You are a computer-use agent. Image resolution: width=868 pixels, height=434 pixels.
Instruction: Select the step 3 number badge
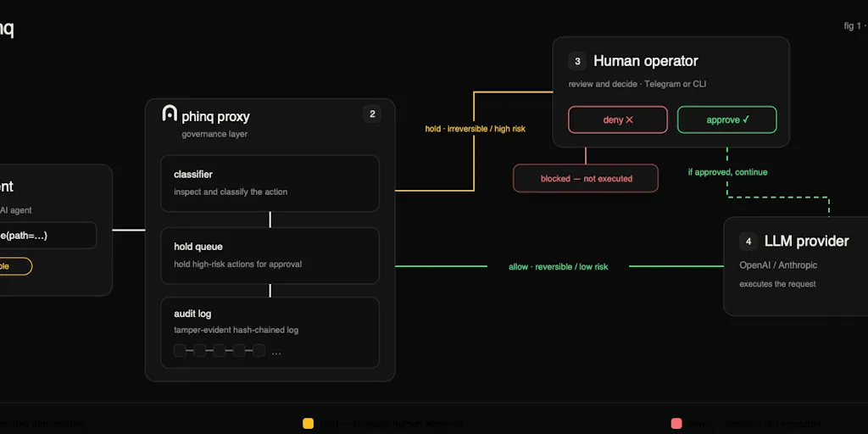pyautogui.click(x=577, y=61)
